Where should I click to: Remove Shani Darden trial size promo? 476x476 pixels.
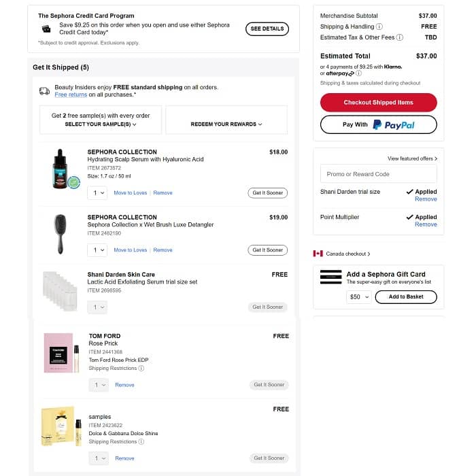point(426,199)
